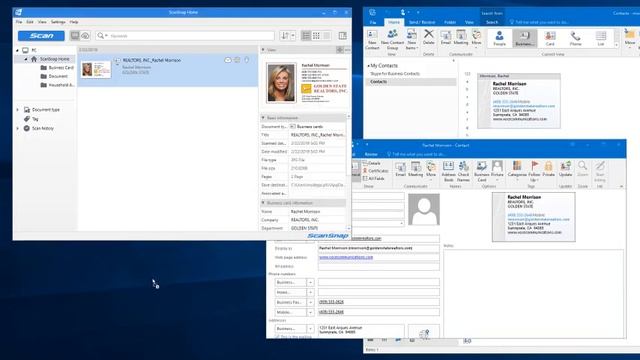Click the cloud icon on the REALTORS row

(x=228, y=60)
